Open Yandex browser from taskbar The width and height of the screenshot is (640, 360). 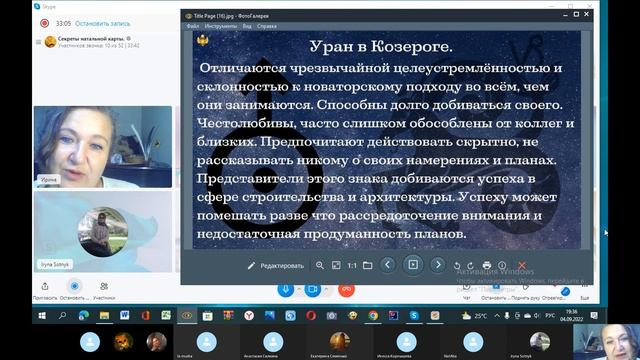[249, 316]
